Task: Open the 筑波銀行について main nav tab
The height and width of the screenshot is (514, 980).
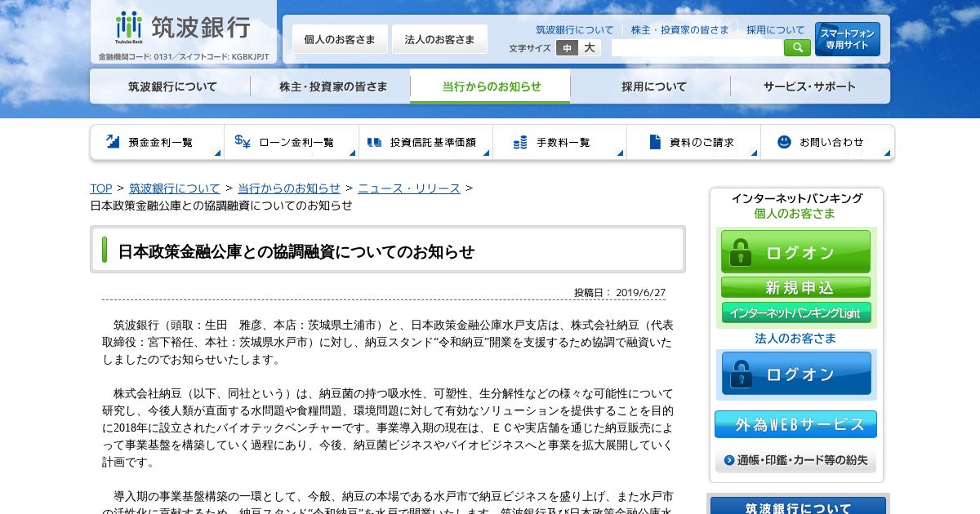Action: 170,86
